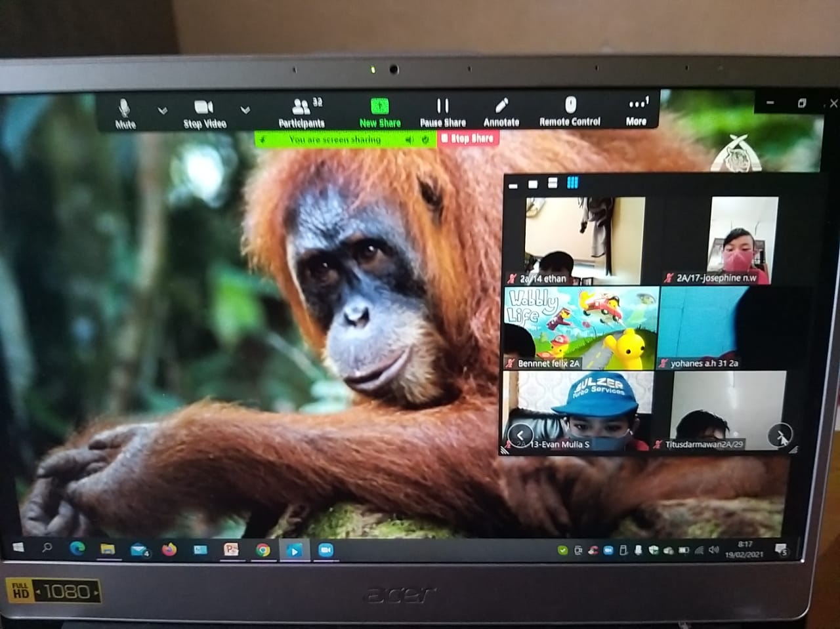Go to next page of video participants
840x629 pixels.
click(x=780, y=435)
